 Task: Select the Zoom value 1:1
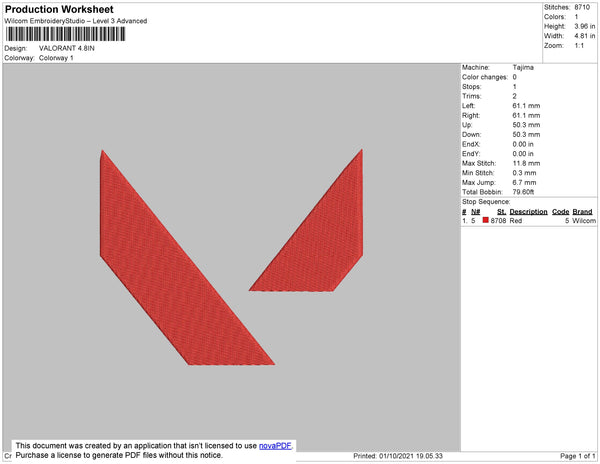click(579, 46)
